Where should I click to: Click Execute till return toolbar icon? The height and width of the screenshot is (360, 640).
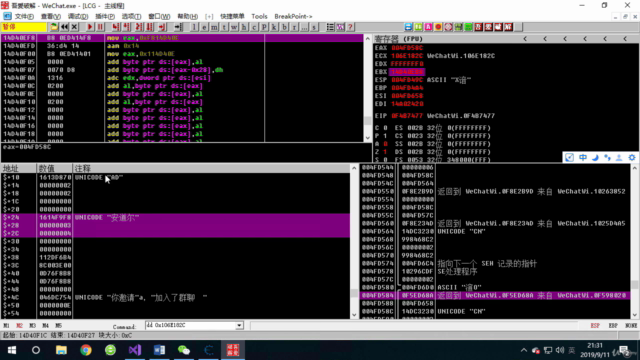[x=162, y=27]
